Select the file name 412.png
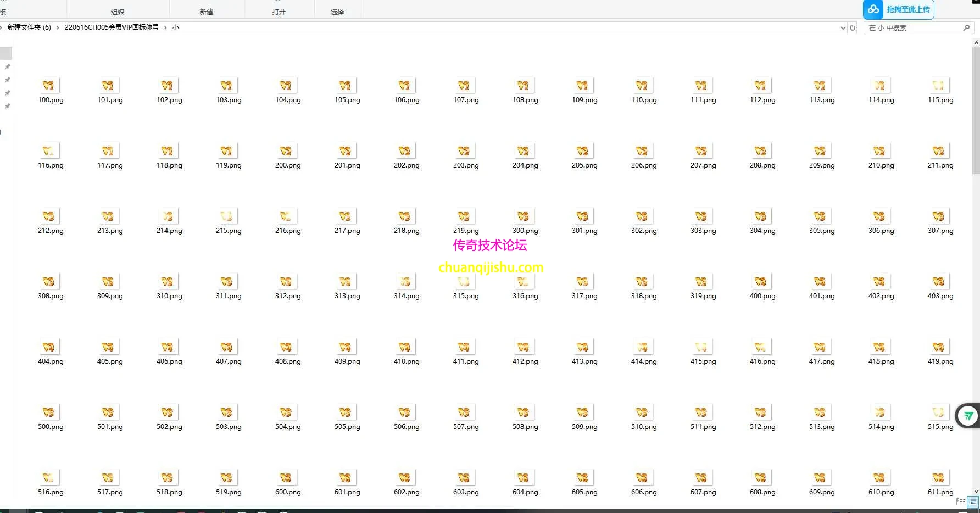 point(525,361)
